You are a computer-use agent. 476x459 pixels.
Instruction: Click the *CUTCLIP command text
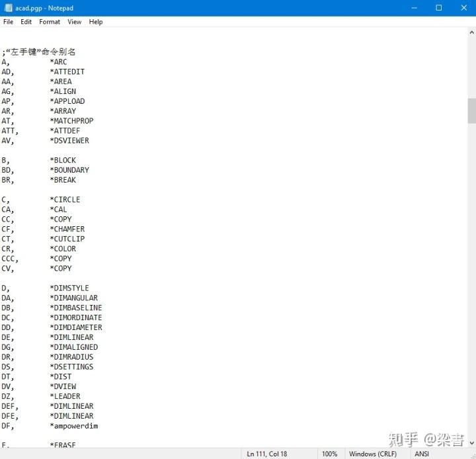click(x=67, y=239)
